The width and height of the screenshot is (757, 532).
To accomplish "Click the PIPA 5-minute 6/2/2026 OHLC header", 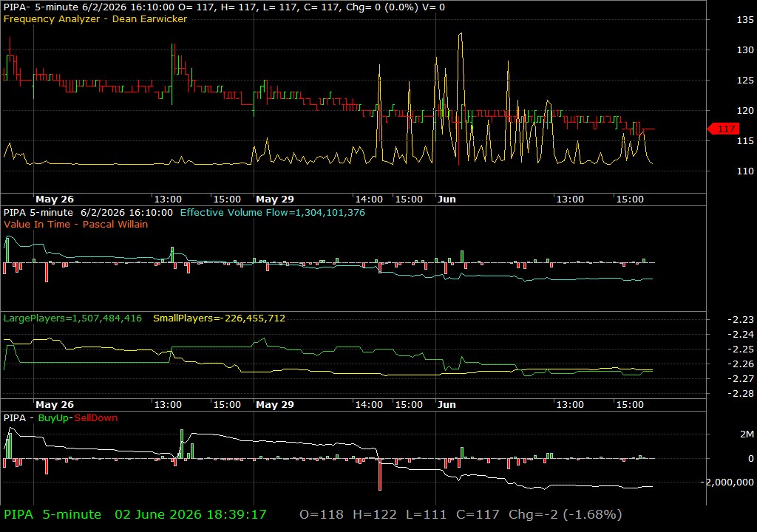I will tap(224, 7).
